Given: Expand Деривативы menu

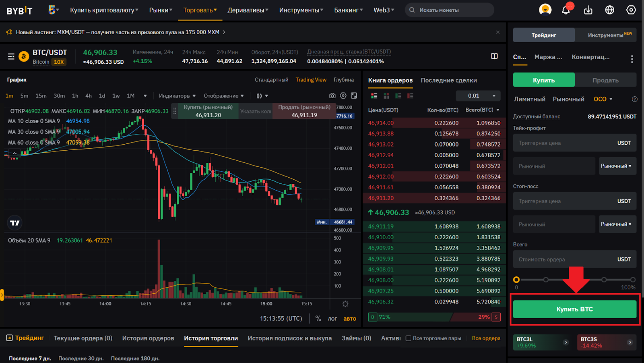Looking at the screenshot, I should pos(248,10).
